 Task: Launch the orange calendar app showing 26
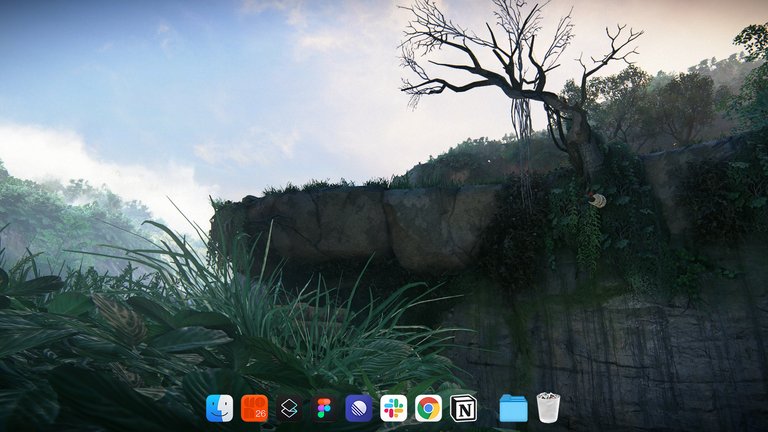pyautogui.click(x=254, y=408)
